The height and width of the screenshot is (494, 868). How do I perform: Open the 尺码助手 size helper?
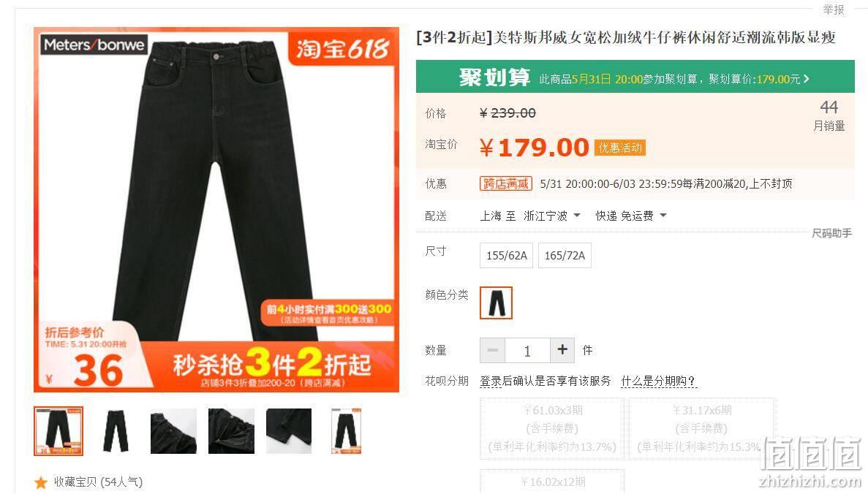[x=831, y=233]
